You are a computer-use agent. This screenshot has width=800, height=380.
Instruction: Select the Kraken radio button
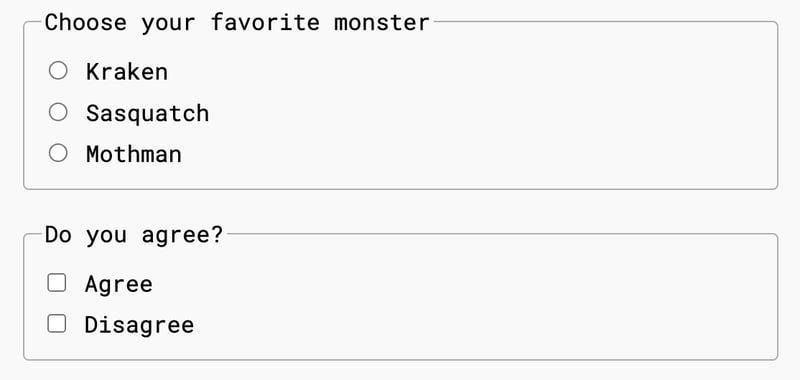[58, 70]
